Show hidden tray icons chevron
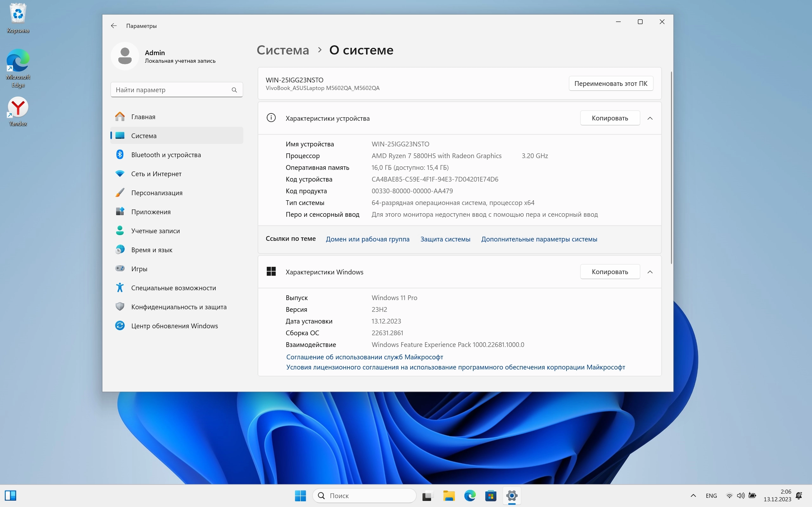The height and width of the screenshot is (507, 812). (x=693, y=496)
